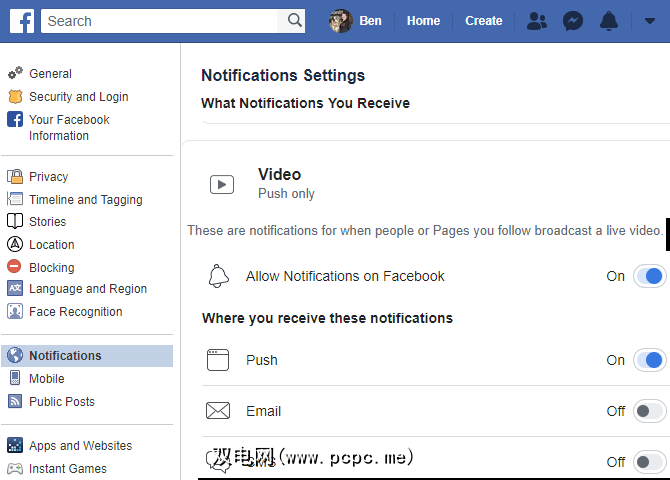This screenshot has width=670, height=480.
Task: Enable SMS notifications toggle
Action: pos(649,462)
